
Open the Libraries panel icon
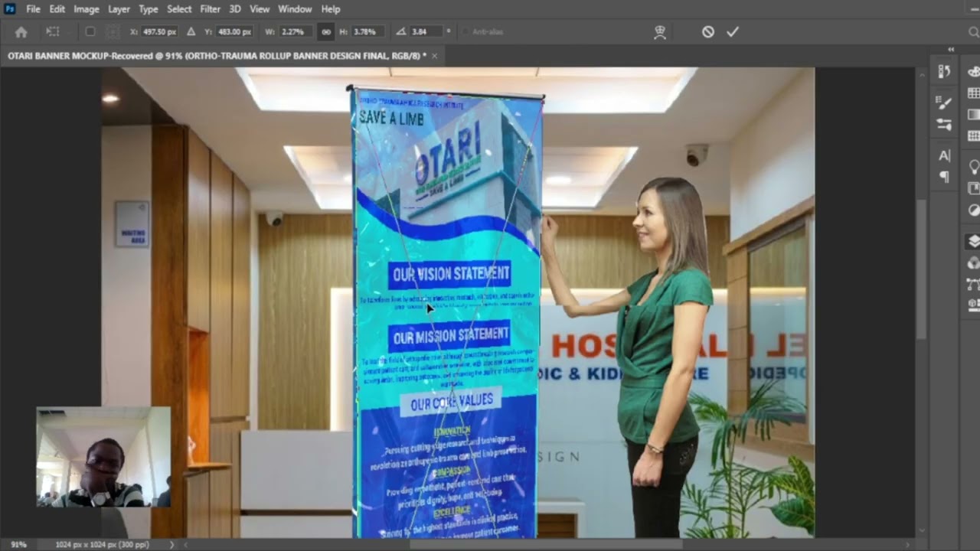pyautogui.click(x=974, y=187)
